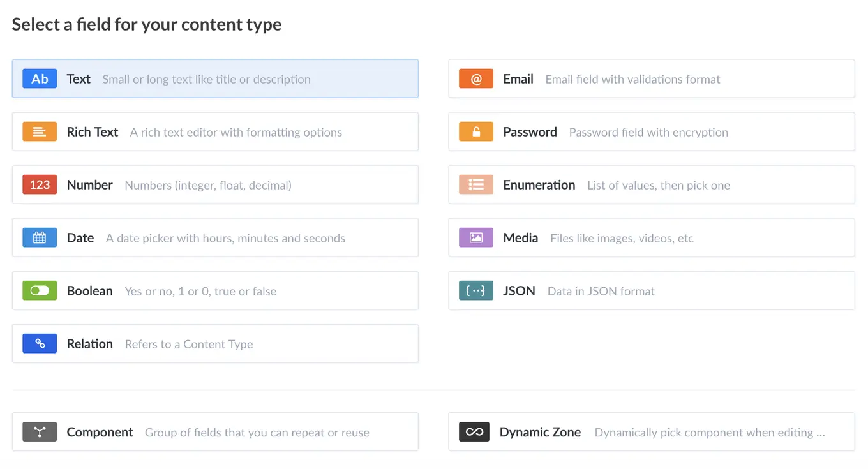Choose the Boolean yes or no field
The width and height of the screenshot is (868, 469).
[215, 290]
